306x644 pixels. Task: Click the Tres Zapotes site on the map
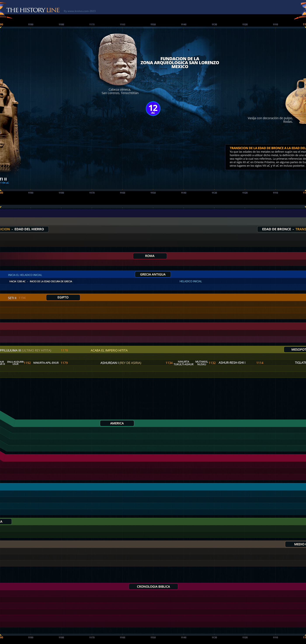pos(160,69)
